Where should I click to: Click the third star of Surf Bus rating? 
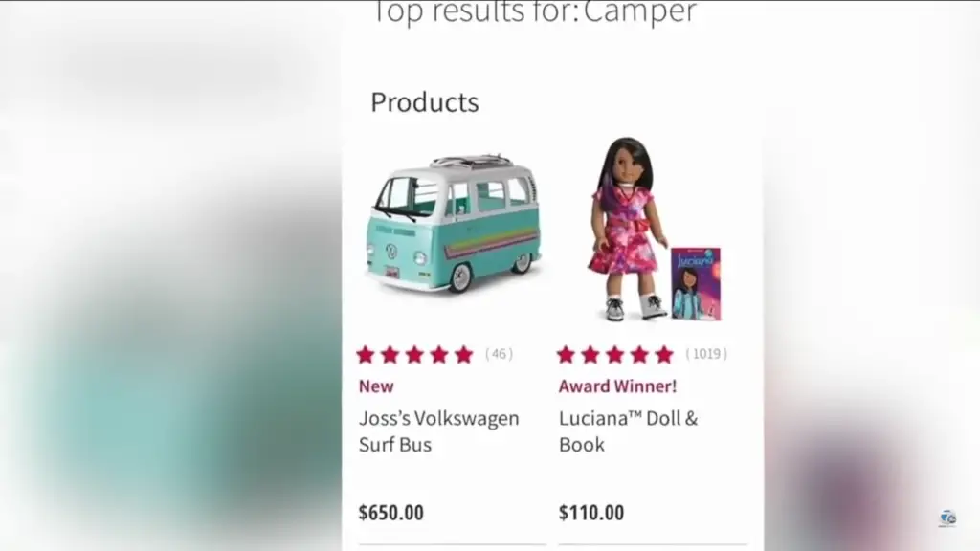tap(414, 355)
